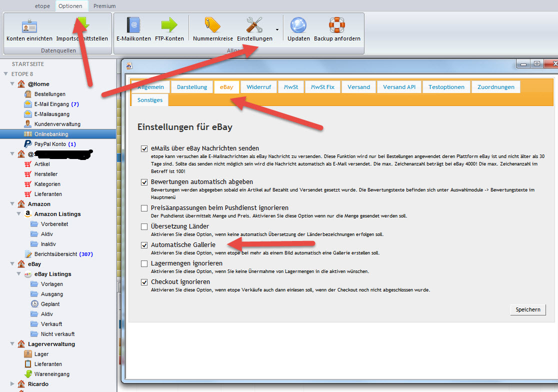The width and height of the screenshot is (558, 392).
Task: Select the MwSt settings tab
Action: (x=290, y=87)
